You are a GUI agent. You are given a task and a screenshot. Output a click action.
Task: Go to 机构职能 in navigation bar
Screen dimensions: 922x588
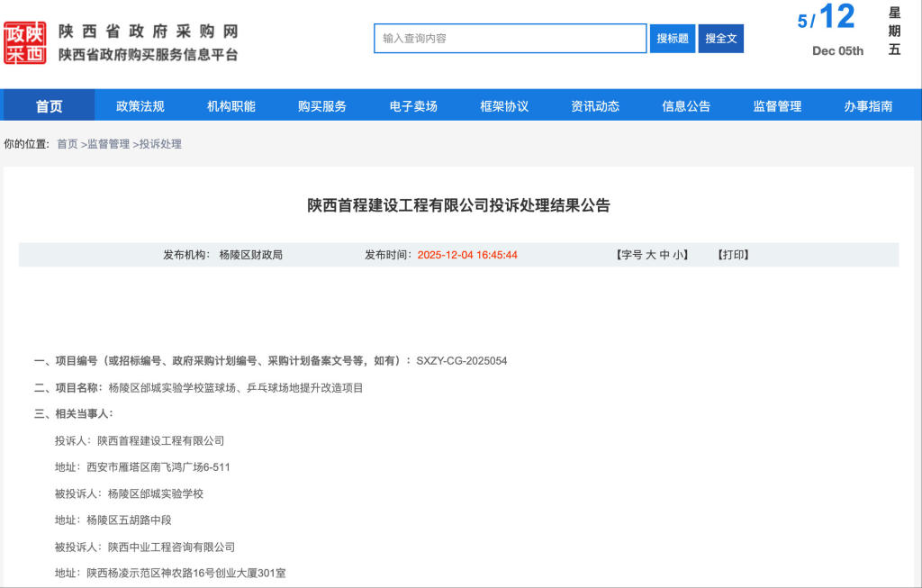(x=231, y=106)
